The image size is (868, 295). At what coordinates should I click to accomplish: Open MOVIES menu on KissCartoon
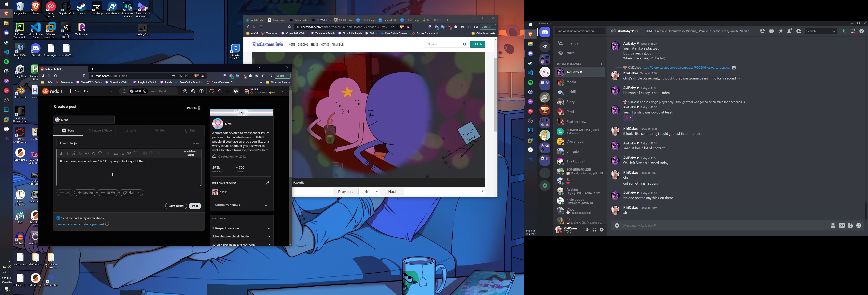tap(325, 44)
